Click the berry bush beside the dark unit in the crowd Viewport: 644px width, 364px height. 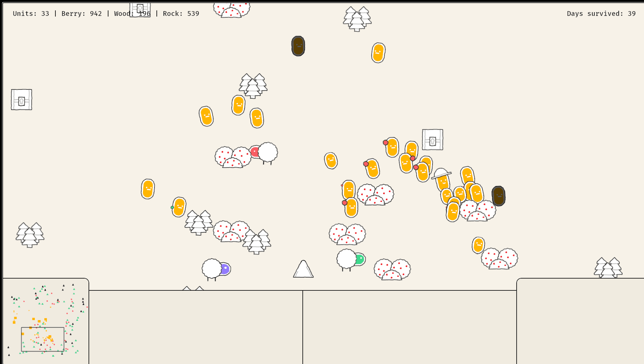pyautogui.click(x=477, y=210)
